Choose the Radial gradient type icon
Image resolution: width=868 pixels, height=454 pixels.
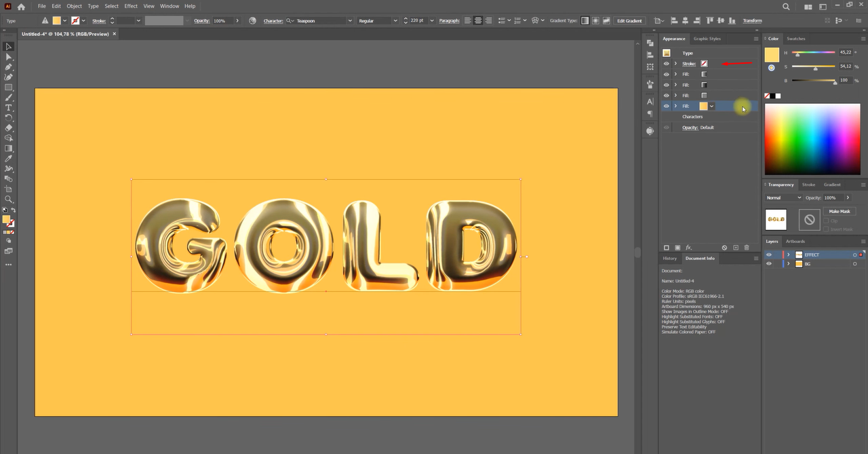click(x=595, y=20)
